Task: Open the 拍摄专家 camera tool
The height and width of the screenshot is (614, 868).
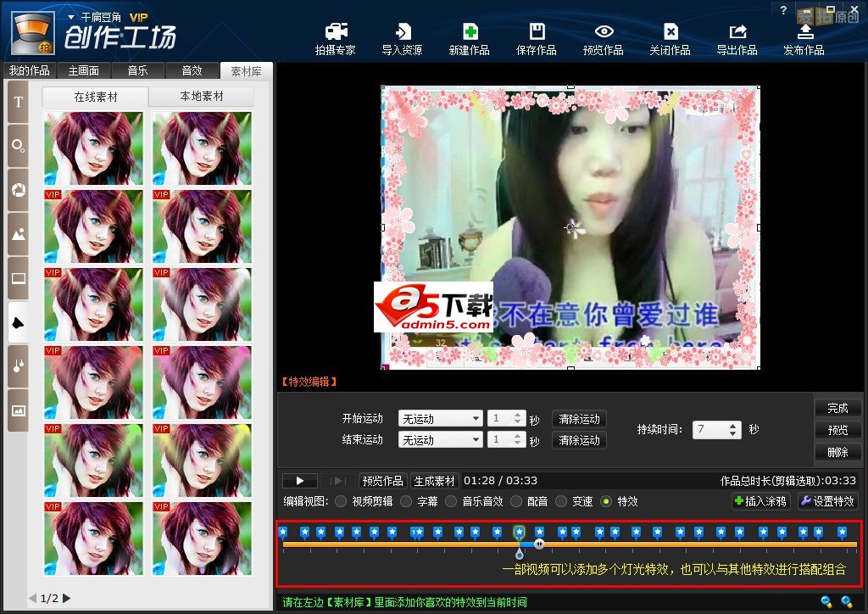Action: pyautogui.click(x=336, y=39)
